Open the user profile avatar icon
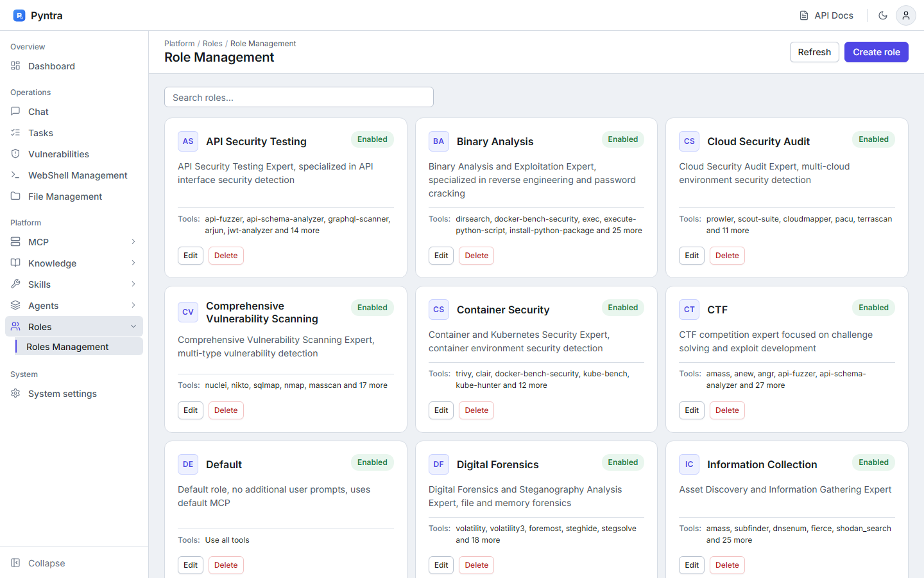 (x=906, y=15)
